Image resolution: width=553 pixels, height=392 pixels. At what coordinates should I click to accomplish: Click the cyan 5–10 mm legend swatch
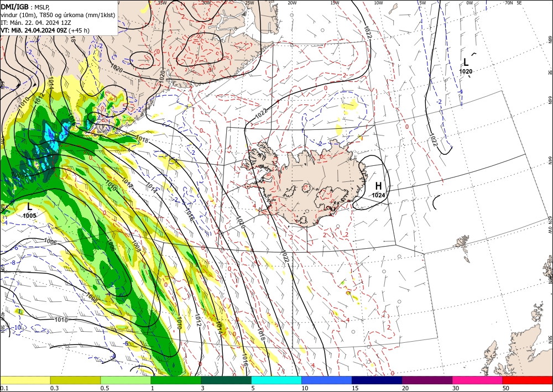pyautogui.click(x=276, y=380)
